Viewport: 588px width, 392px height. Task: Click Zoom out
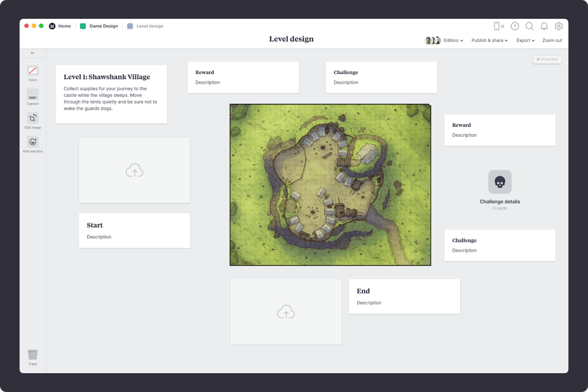coord(552,40)
